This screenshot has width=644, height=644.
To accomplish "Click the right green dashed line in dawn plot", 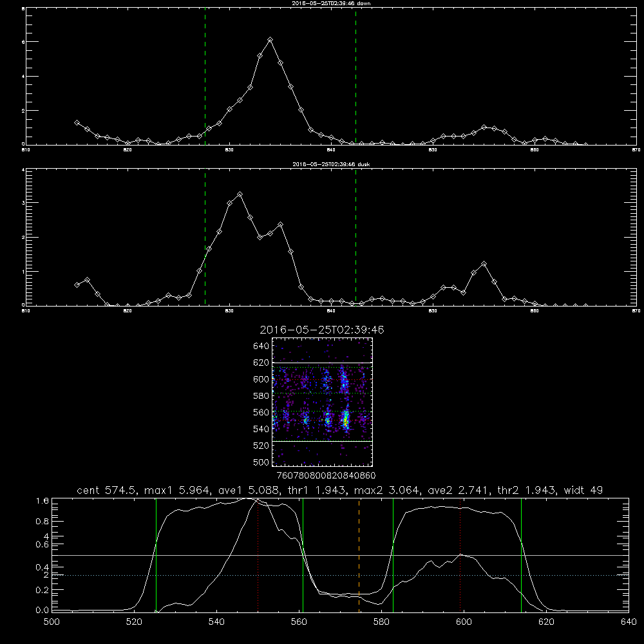I will (355, 77).
